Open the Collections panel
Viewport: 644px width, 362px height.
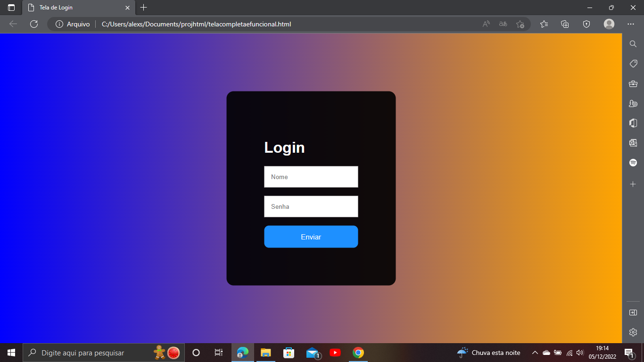pos(564,24)
